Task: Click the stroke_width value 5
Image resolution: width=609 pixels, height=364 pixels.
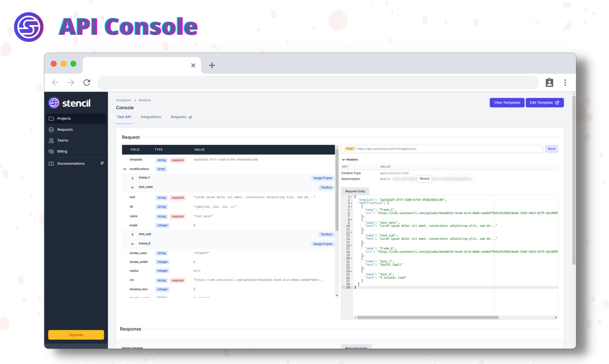Action: point(194,262)
